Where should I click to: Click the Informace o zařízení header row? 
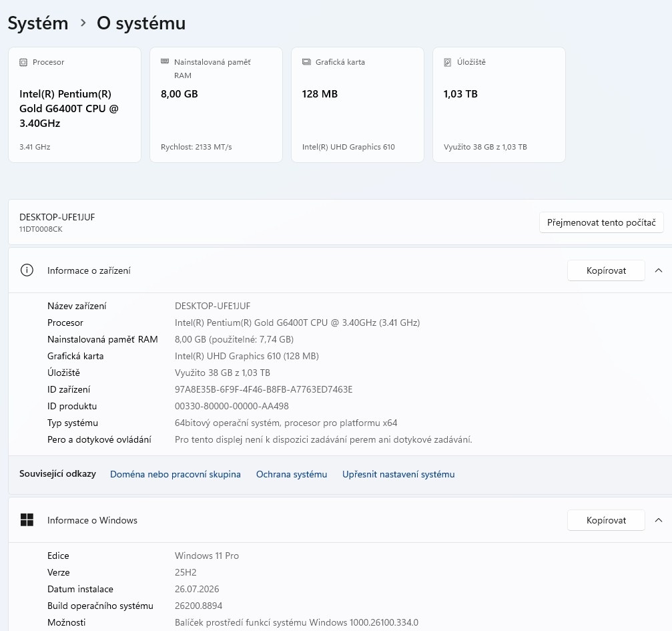point(340,270)
